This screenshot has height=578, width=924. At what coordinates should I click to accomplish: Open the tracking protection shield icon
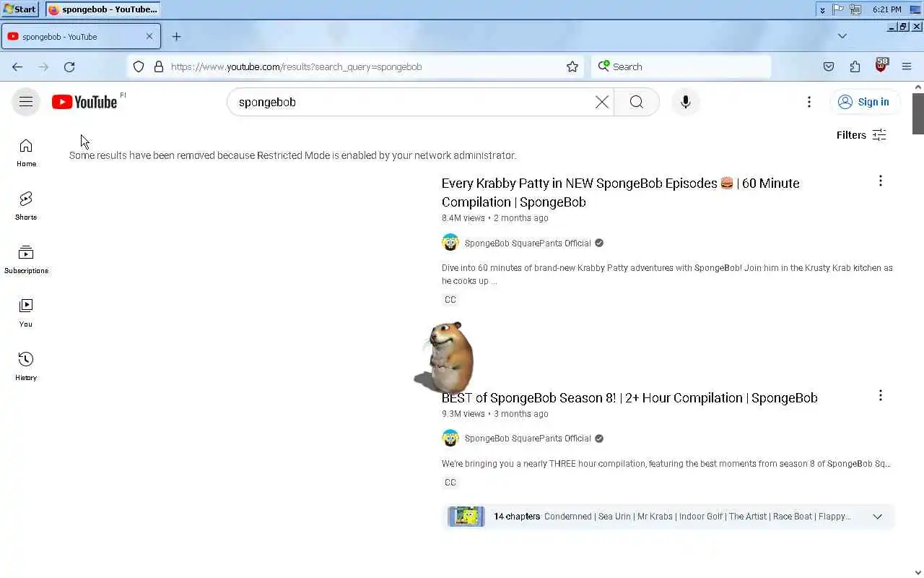click(x=139, y=66)
